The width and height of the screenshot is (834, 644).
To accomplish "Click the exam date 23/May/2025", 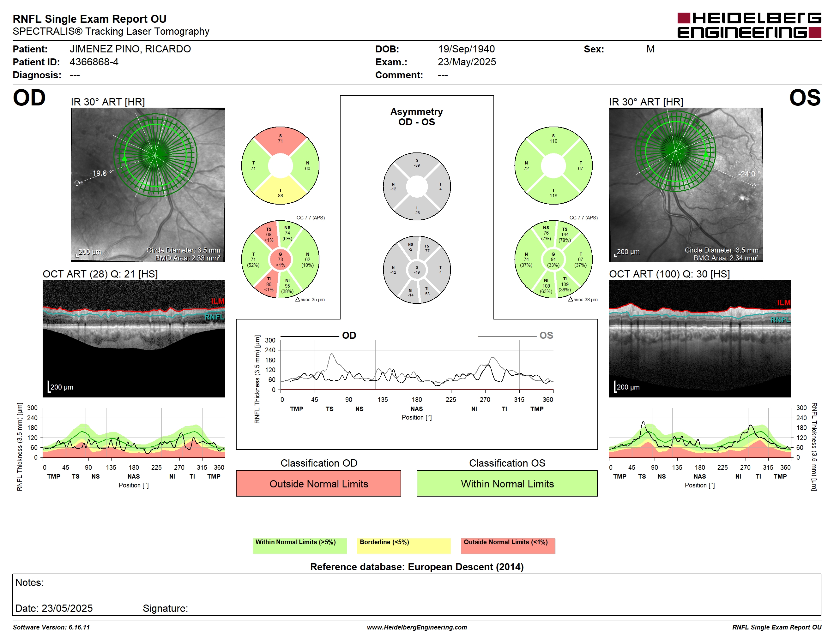I will tap(467, 62).
